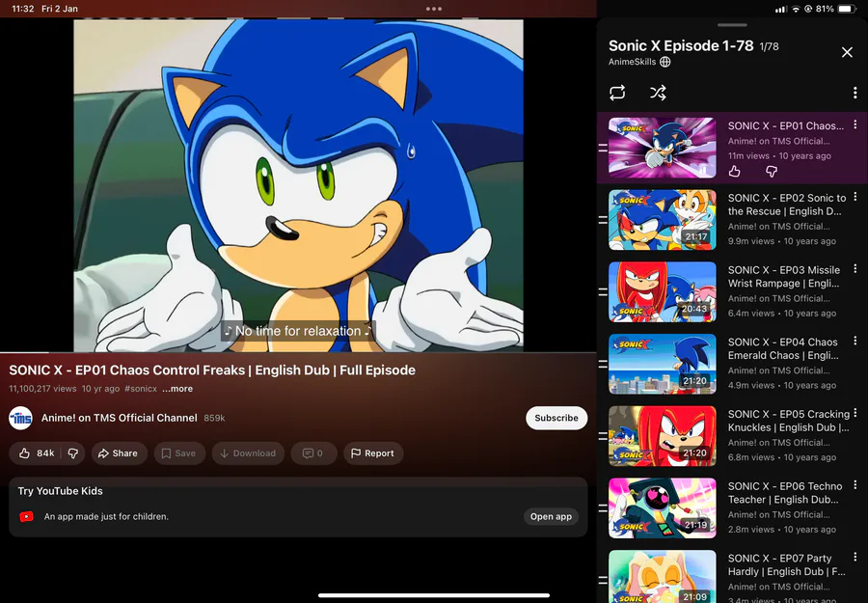
Task: Grab reorder handle for EP03 row
Action: pyautogui.click(x=603, y=291)
